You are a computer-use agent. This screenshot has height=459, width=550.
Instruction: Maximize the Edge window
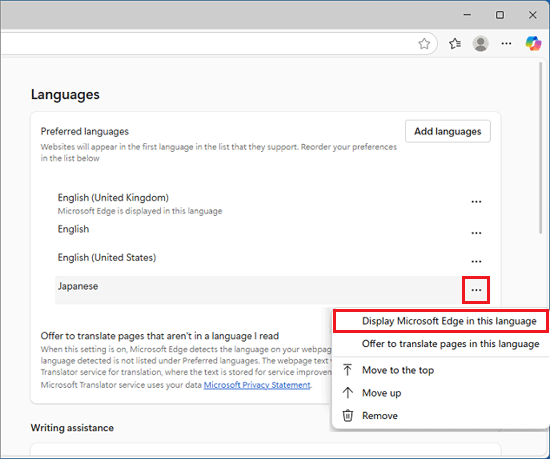tap(499, 15)
